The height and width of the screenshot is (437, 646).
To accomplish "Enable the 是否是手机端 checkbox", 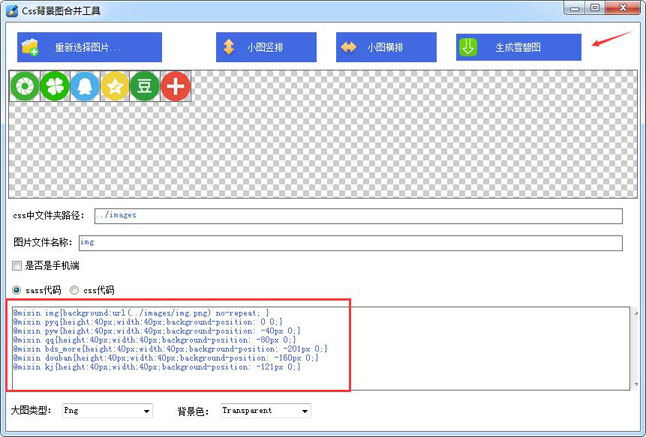I will point(16,266).
